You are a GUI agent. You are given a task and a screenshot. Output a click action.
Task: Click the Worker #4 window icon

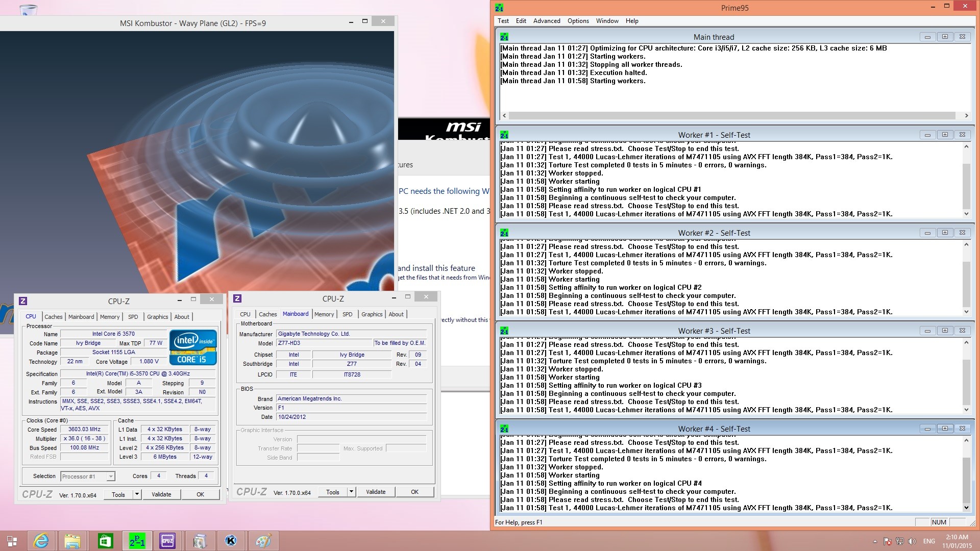click(x=504, y=429)
